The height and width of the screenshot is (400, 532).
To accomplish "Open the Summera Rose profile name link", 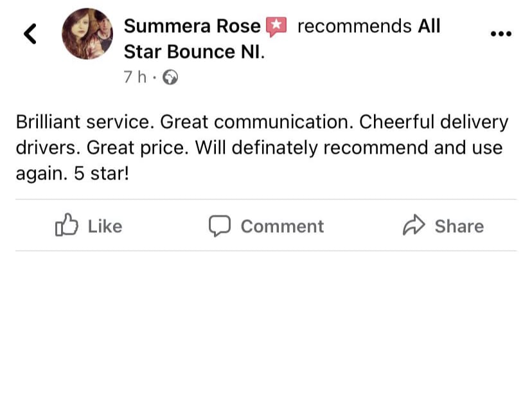I will 192,26.
